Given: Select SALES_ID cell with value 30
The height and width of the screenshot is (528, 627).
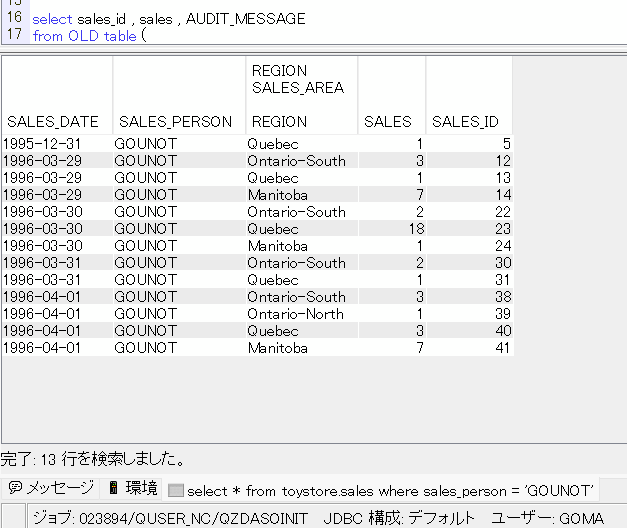Looking at the screenshot, I should point(469,262).
